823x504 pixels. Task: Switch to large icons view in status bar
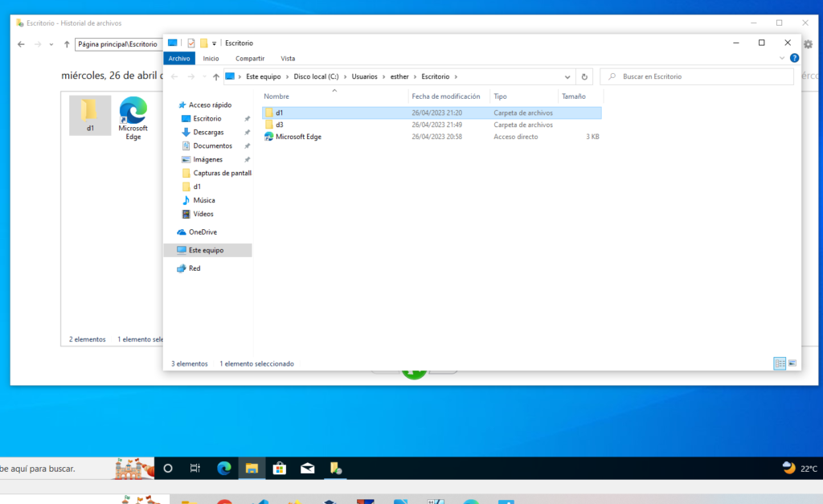(792, 363)
